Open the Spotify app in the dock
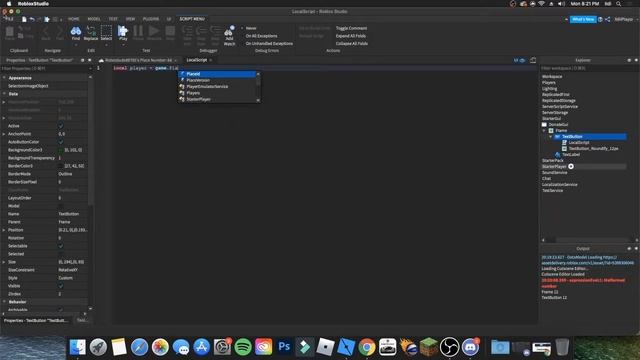The width and height of the screenshot is (640, 360). 243,347
